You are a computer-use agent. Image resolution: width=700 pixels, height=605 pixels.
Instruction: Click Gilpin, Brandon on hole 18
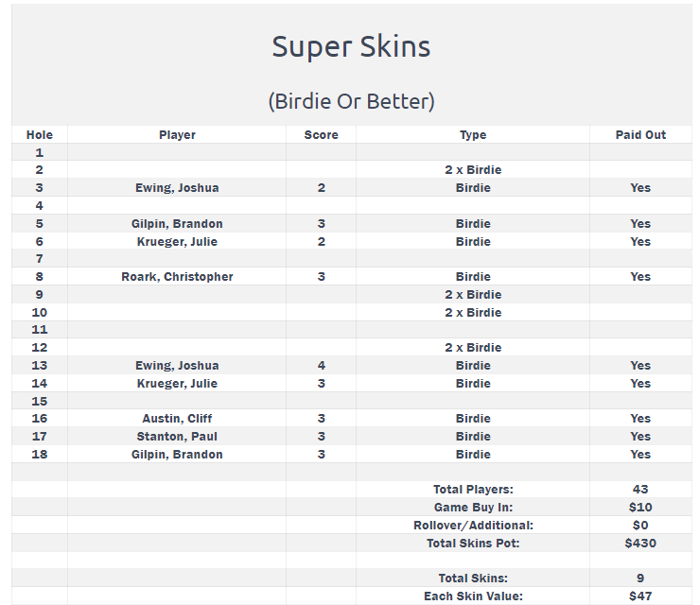[177, 455]
